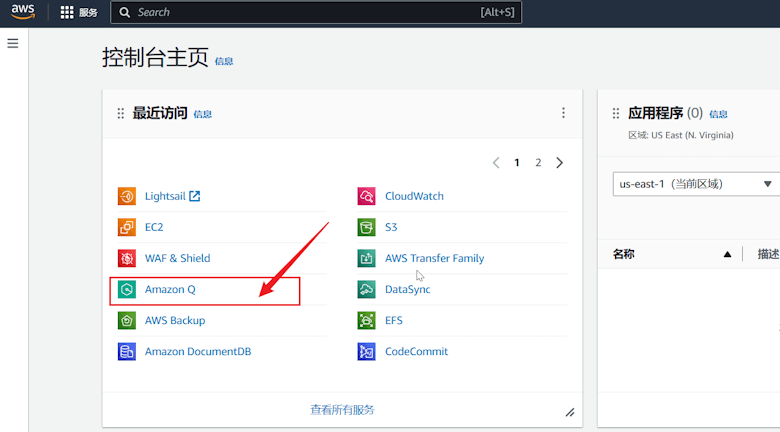Open the hamburger side navigation menu

(x=13, y=43)
